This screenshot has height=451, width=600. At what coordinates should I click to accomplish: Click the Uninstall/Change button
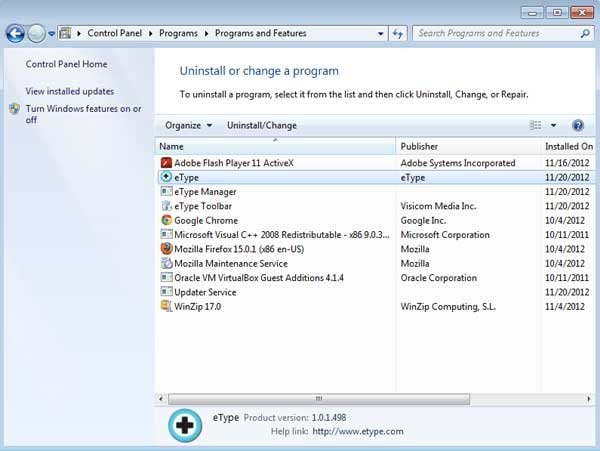262,125
